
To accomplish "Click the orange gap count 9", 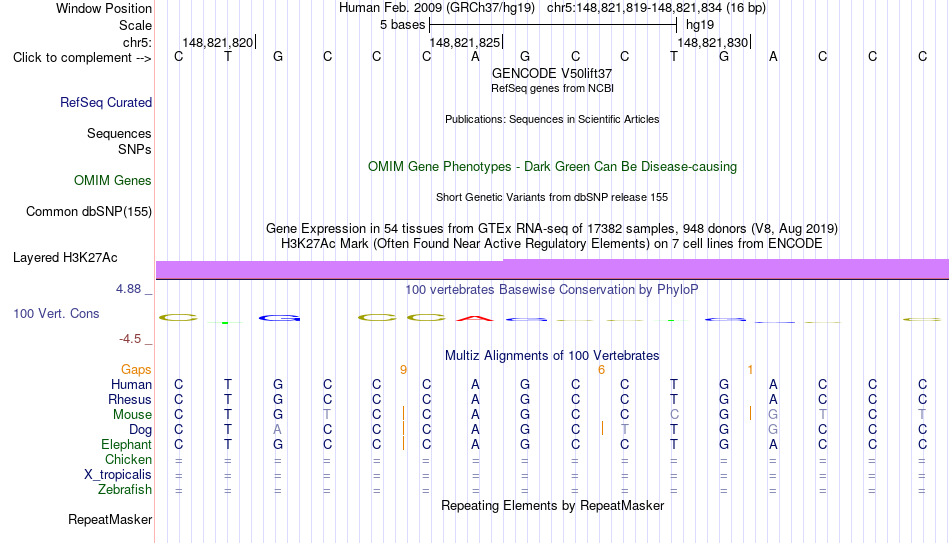I will (404, 370).
